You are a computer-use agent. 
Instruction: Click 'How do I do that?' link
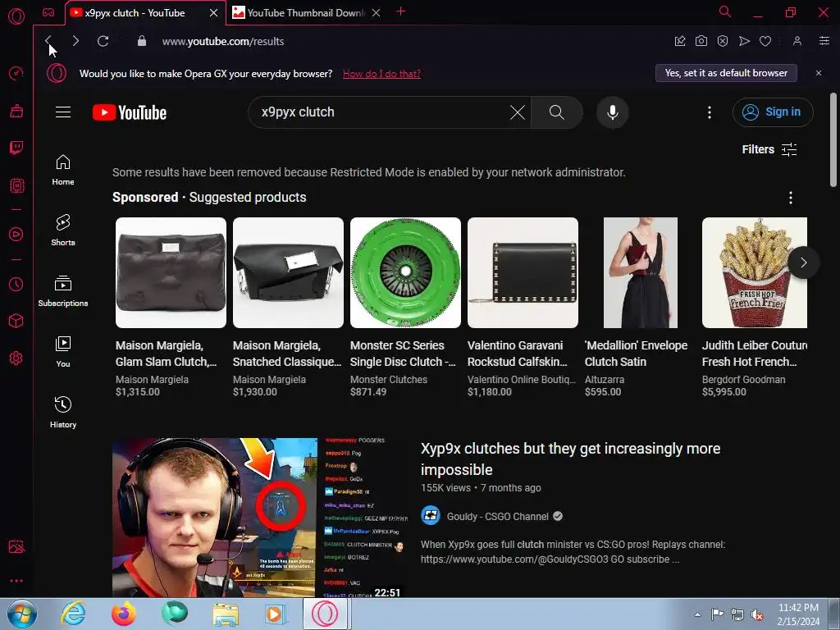point(381,73)
